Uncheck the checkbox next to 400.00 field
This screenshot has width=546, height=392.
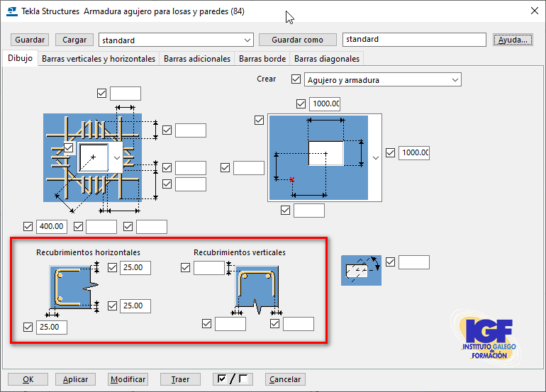28,227
